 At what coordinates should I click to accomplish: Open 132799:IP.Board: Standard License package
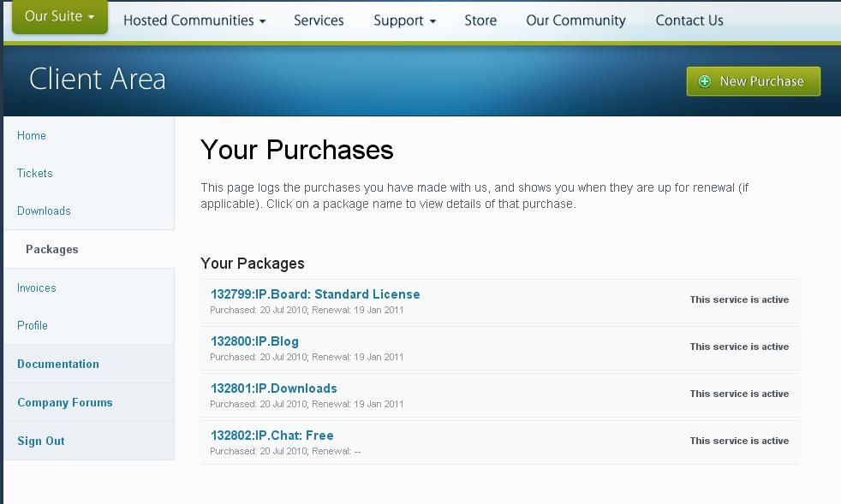(315, 294)
